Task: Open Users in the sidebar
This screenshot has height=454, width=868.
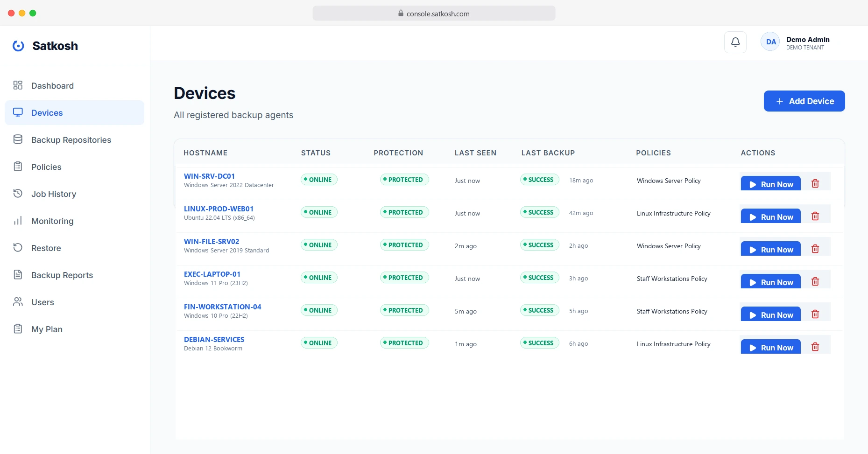Action: (x=74, y=302)
